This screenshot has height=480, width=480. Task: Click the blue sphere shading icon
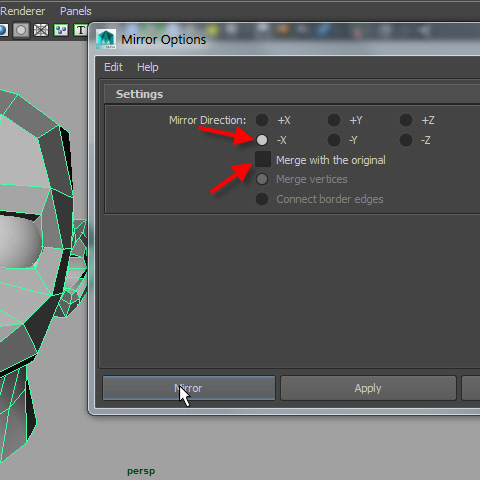[3, 30]
